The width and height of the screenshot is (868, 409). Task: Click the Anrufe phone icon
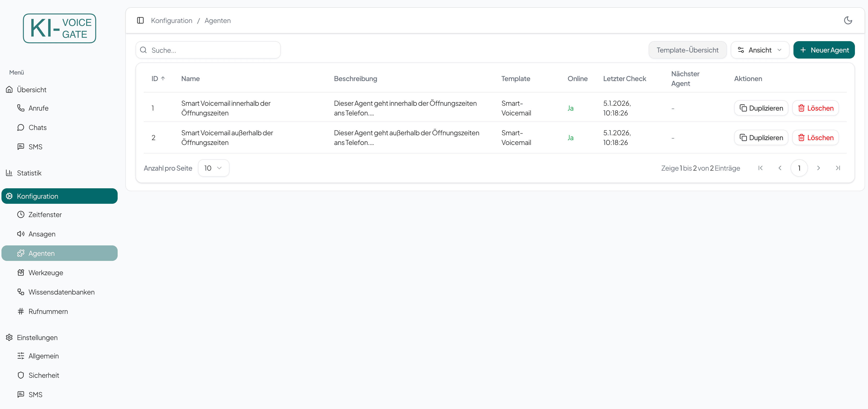(x=21, y=108)
